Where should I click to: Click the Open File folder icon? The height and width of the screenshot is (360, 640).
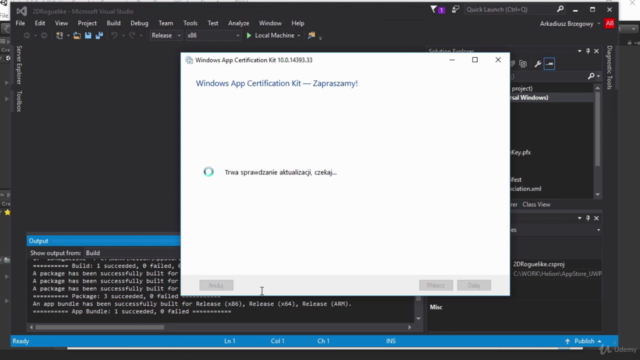point(77,36)
